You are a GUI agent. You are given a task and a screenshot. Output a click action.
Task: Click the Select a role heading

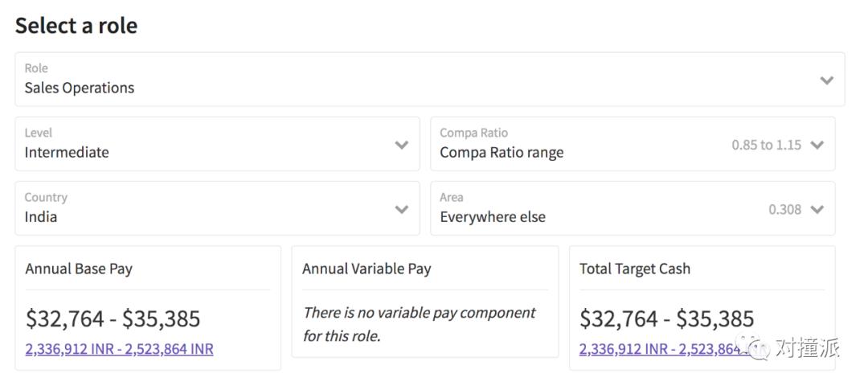tap(76, 26)
